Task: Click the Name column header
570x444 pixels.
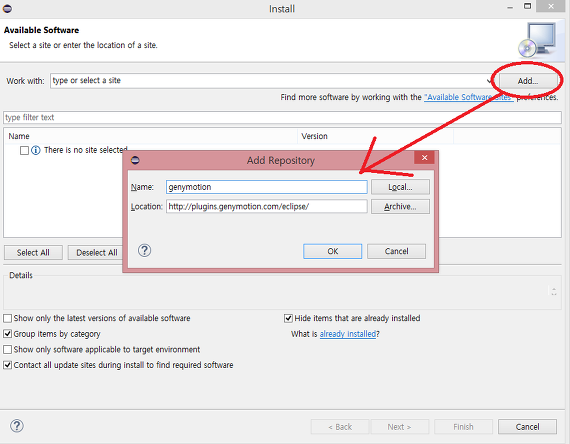Action: pos(150,136)
